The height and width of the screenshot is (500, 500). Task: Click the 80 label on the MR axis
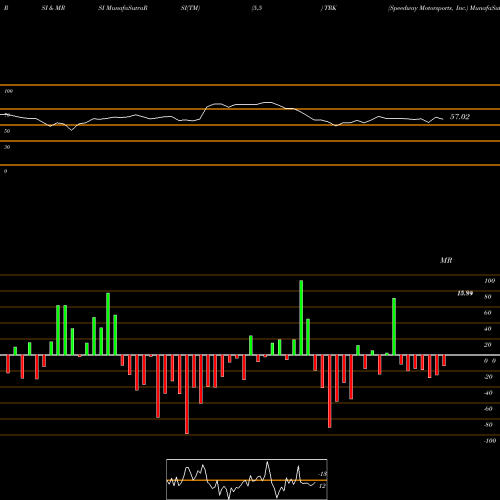click(488, 297)
